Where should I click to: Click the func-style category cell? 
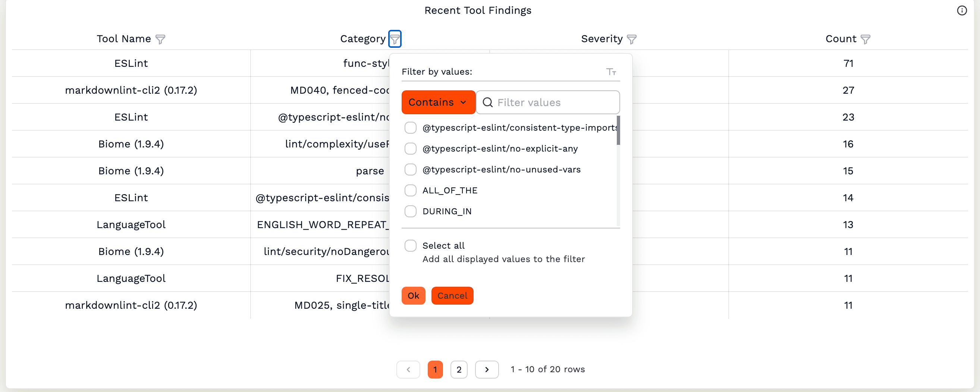[x=320, y=63]
